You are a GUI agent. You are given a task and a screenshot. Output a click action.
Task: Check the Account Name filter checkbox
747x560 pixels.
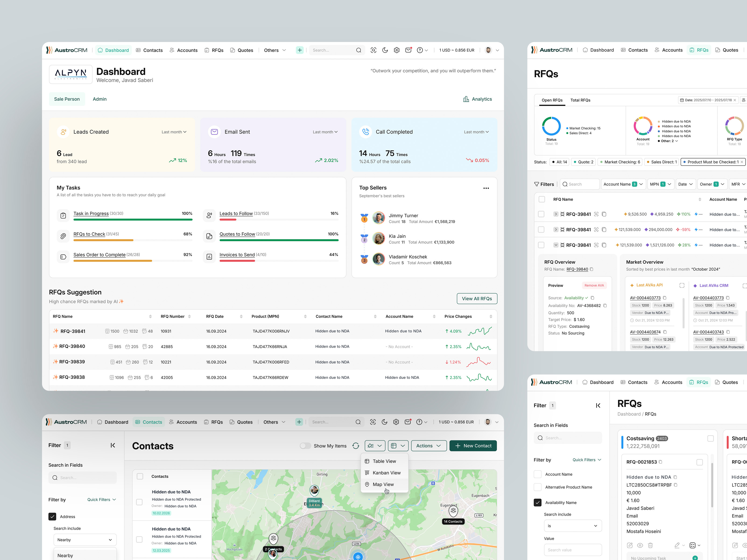[538, 474]
